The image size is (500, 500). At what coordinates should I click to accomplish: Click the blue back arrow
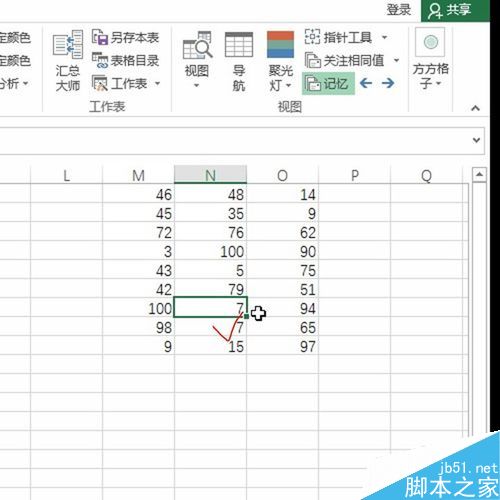tap(366, 83)
